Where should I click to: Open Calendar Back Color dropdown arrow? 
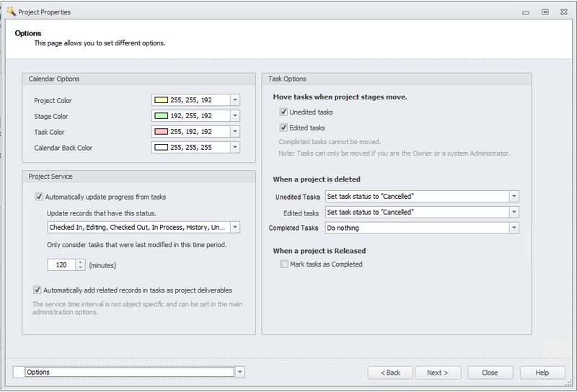tap(235, 147)
